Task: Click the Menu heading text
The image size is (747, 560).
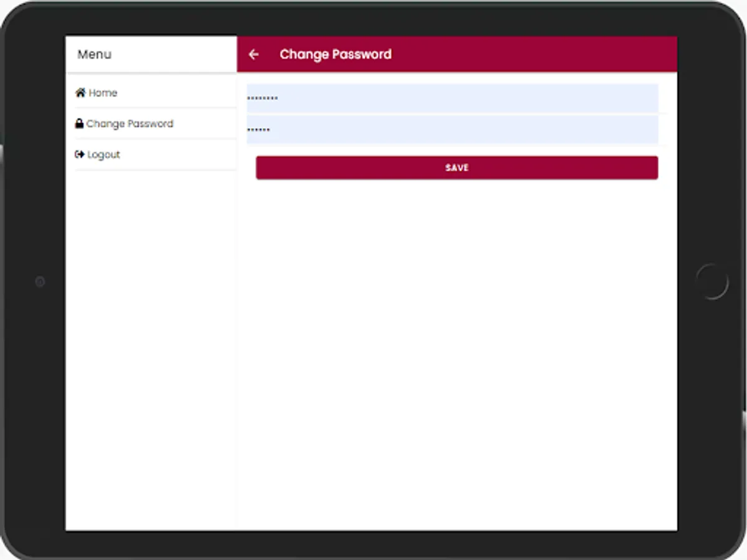Action: click(x=95, y=54)
